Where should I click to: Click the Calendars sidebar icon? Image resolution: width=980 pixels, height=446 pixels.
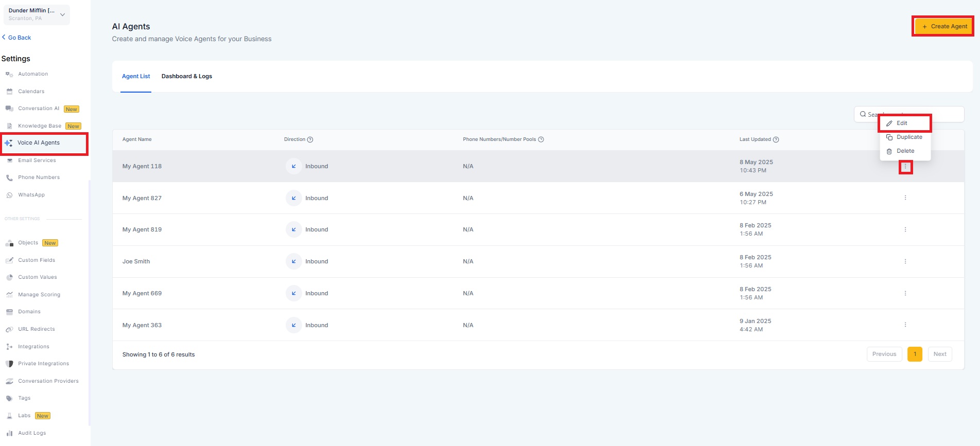pos(9,92)
